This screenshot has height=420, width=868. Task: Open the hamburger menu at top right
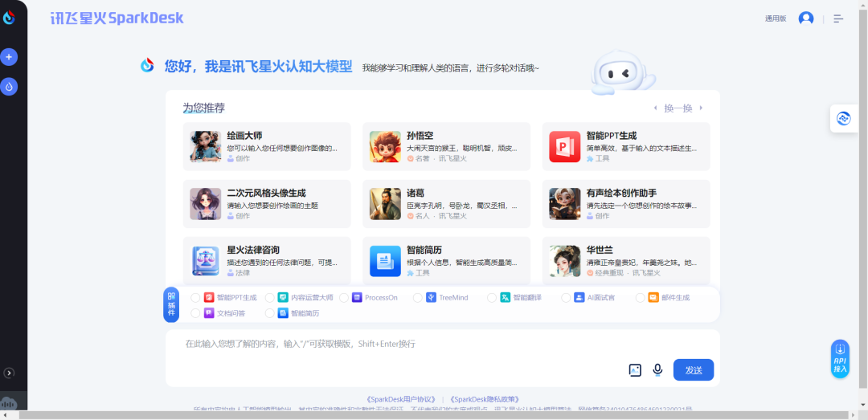click(838, 18)
